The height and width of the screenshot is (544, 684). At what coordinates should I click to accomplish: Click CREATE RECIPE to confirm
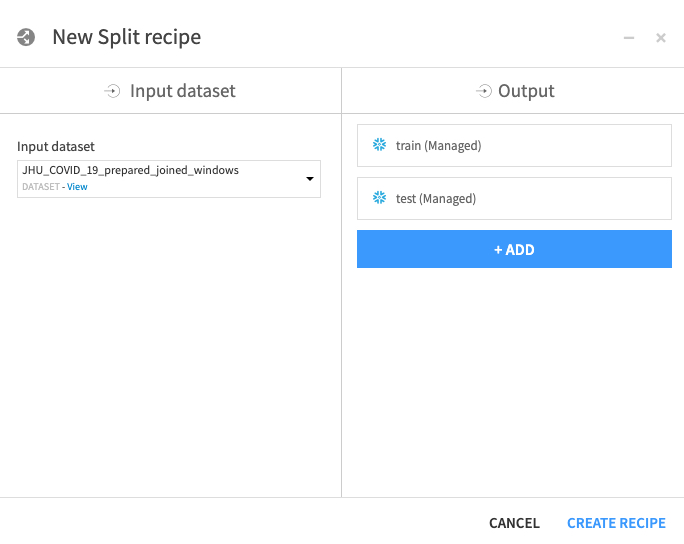616,523
